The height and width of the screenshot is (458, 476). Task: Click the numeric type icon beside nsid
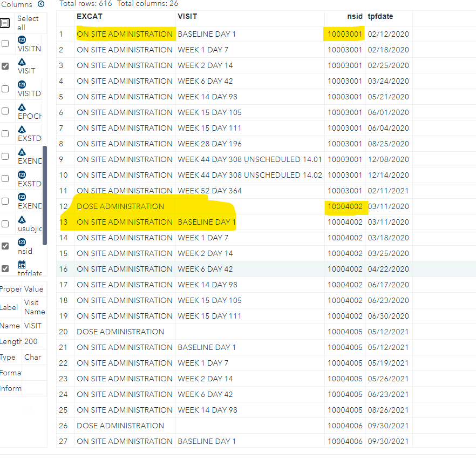(21, 242)
